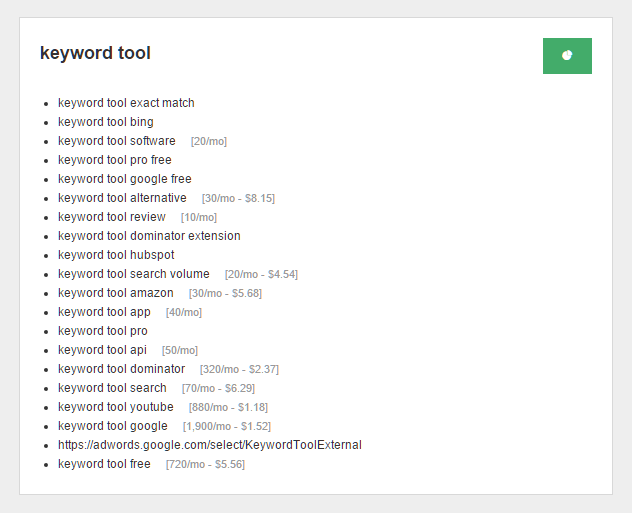Click the green pie chart icon button
Viewport: 632px width, 513px height.
coord(567,56)
